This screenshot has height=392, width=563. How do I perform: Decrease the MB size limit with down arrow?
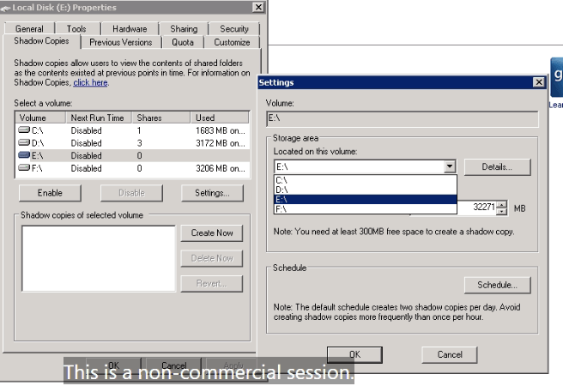pyautogui.click(x=502, y=212)
